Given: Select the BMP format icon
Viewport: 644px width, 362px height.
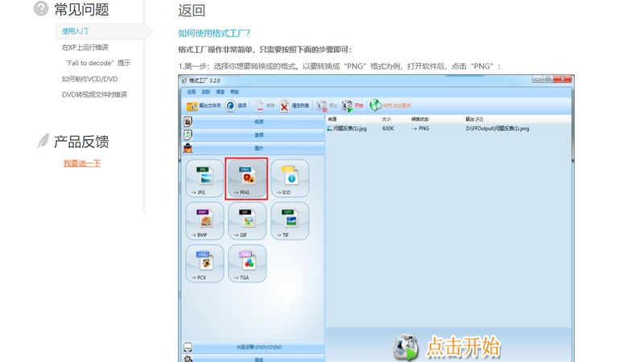Looking at the screenshot, I should click(x=204, y=221).
